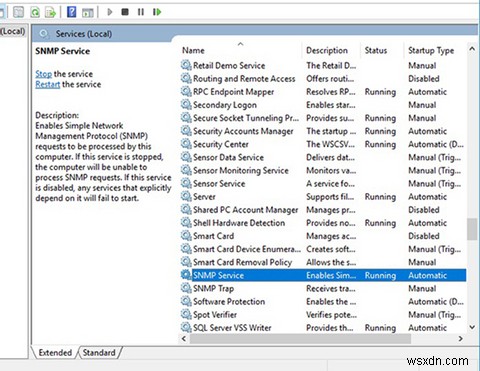This screenshot has height=371, width=480.
Task: Select the Shell Hardware Detection name
Action: [239, 223]
